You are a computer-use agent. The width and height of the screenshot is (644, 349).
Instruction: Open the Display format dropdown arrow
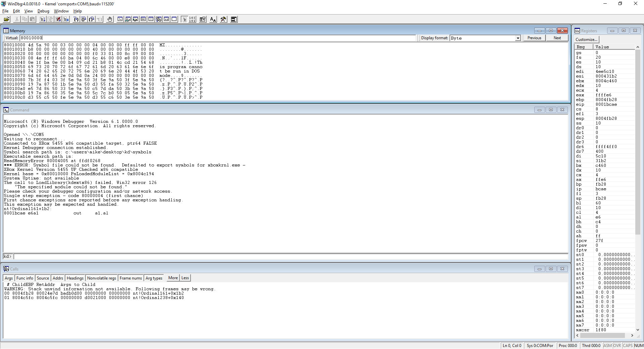pyautogui.click(x=518, y=38)
